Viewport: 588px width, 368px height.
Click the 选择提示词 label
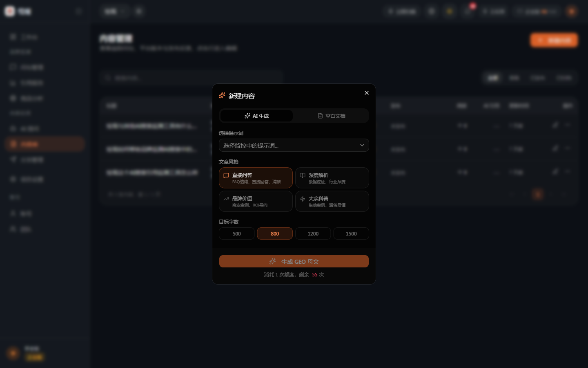[231, 133]
